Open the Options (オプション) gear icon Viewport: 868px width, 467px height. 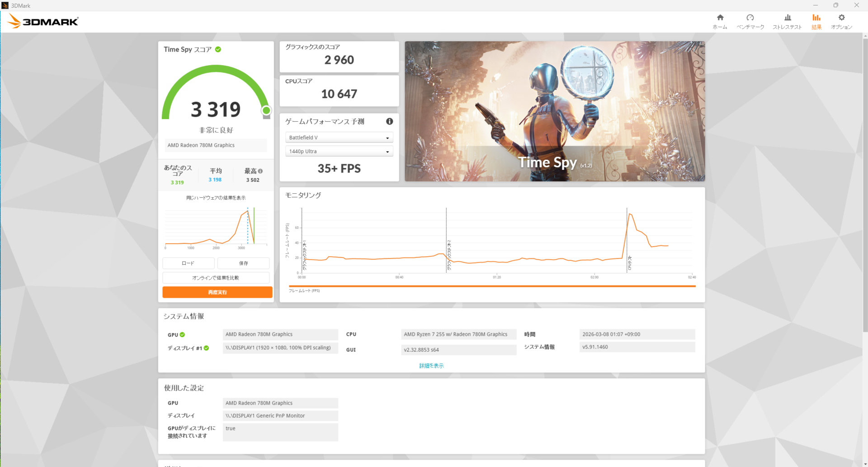[x=841, y=18]
